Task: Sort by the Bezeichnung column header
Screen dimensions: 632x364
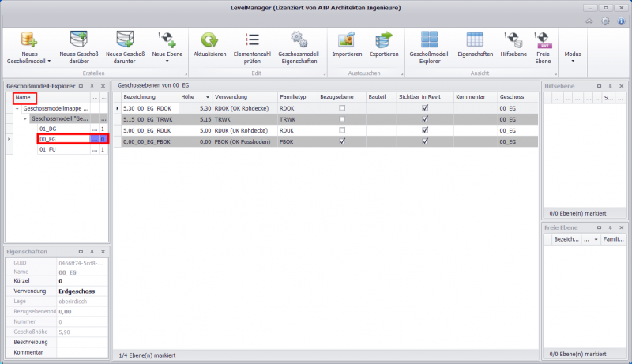Action: click(150, 97)
